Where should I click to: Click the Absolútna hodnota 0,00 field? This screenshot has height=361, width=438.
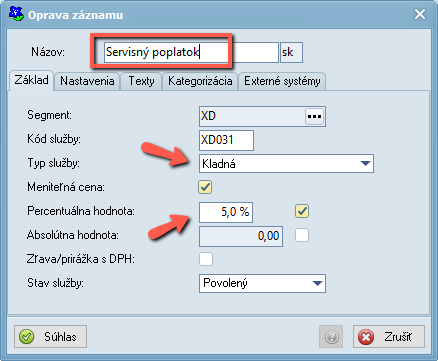[x=241, y=236]
